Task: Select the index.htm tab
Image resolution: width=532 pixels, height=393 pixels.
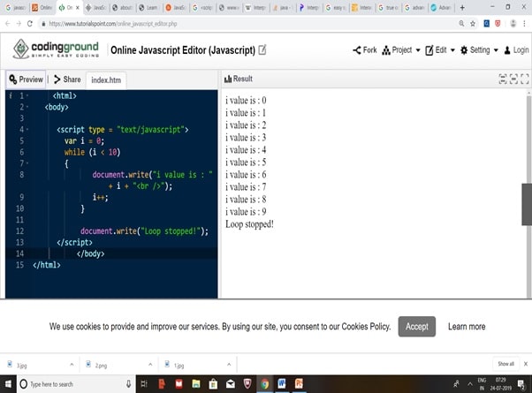Action: tap(106, 80)
